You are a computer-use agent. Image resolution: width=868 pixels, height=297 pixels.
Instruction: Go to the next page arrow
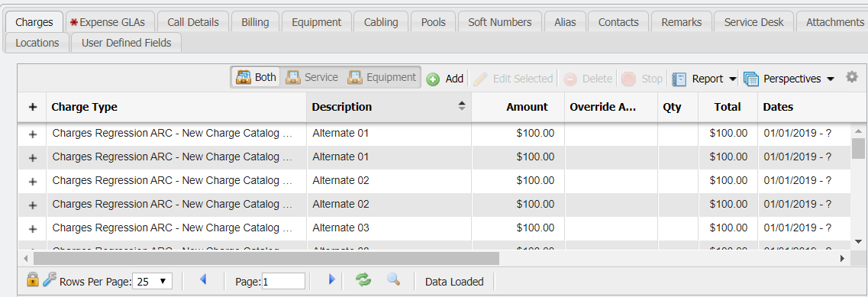click(x=331, y=280)
